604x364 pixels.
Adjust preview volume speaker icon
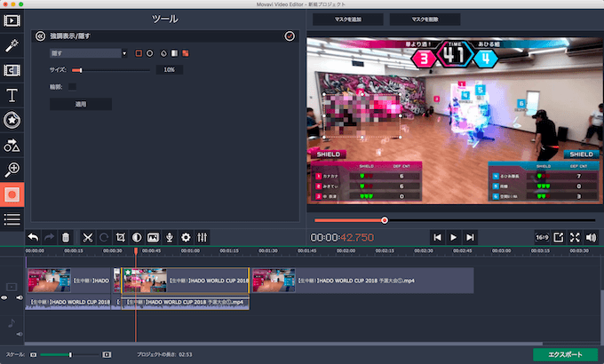pos(591,237)
